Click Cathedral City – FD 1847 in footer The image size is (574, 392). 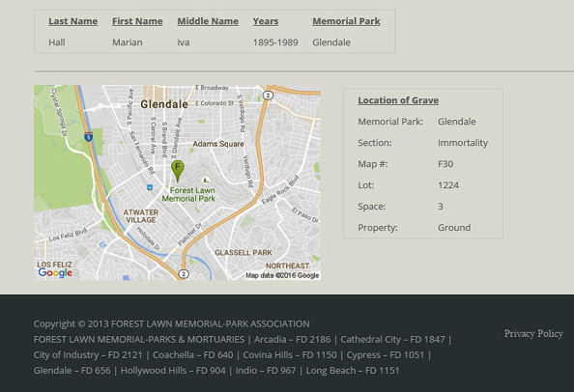392,339
